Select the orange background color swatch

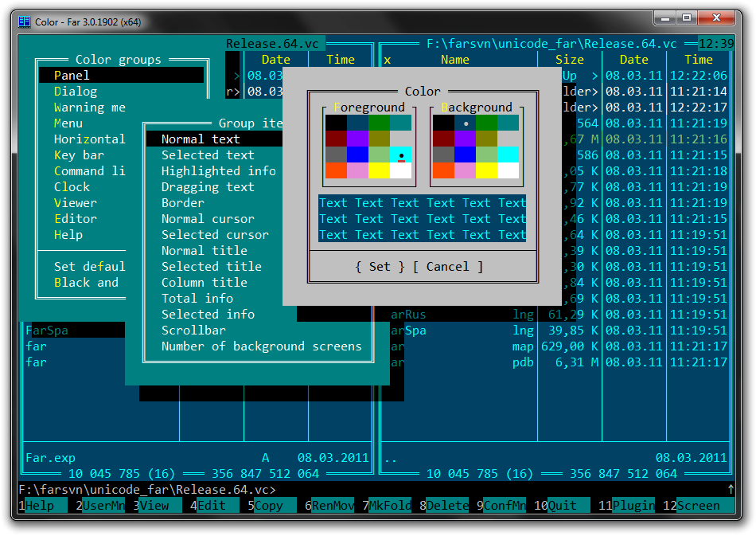coord(443,170)
